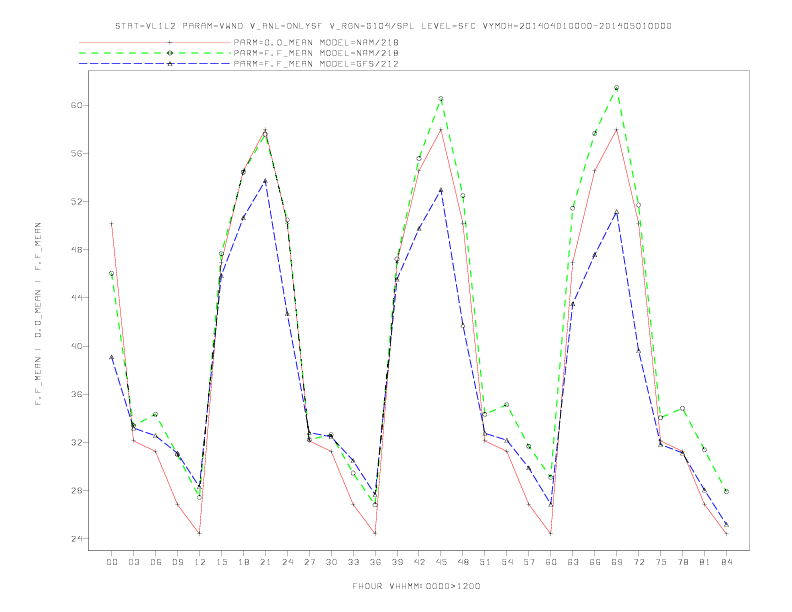Click the x-axis tick label 24
The image size is (792, 612).
click(x=287, y=562)
